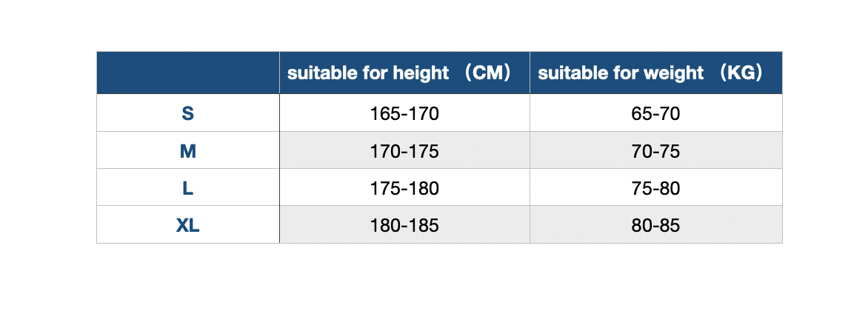Select the 65-70 weight cell
This screenshot has width=868, height=311.
point(655,113)
